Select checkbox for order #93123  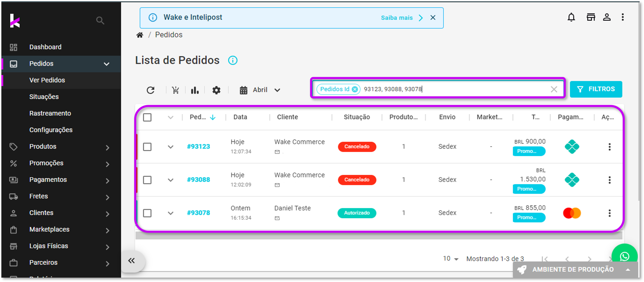(147, 147)
